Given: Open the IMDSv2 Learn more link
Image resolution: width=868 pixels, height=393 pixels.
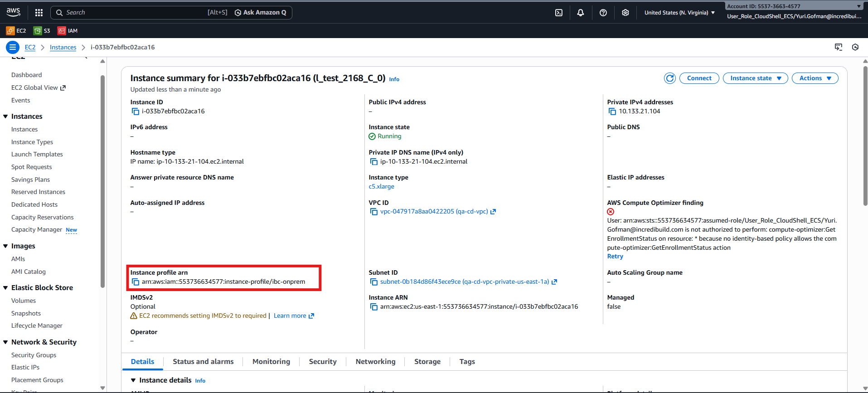Looking at the screenshot, I should [x=294, y=316].
